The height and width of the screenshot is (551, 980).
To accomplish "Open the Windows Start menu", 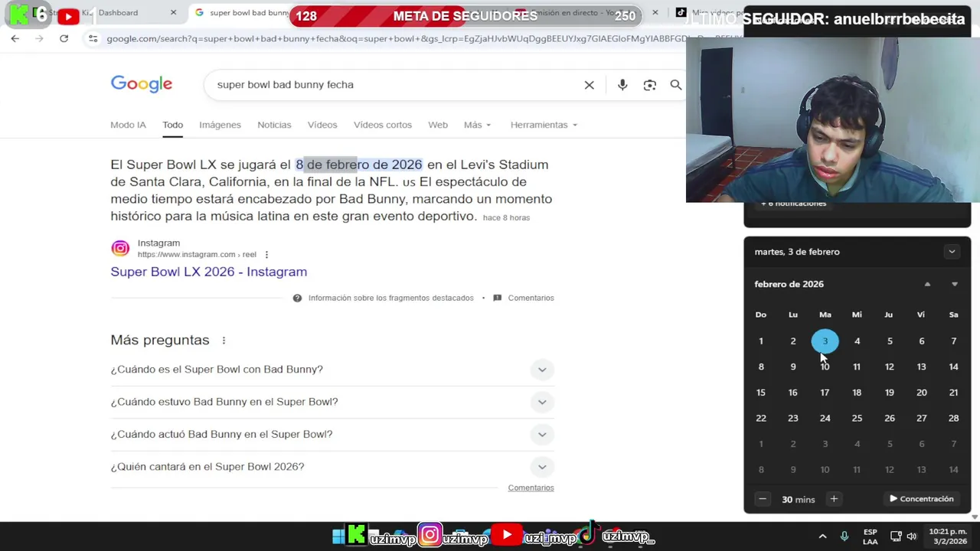I will pos(338,536).
